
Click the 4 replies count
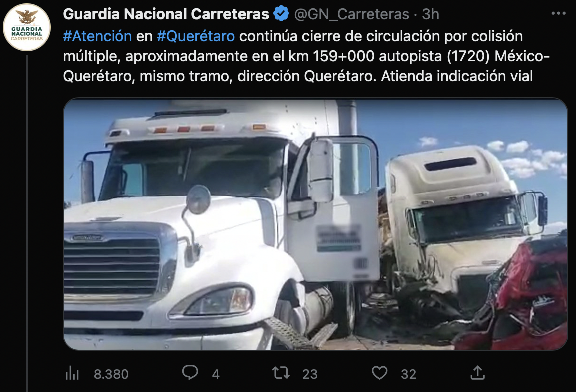(216, 374)
